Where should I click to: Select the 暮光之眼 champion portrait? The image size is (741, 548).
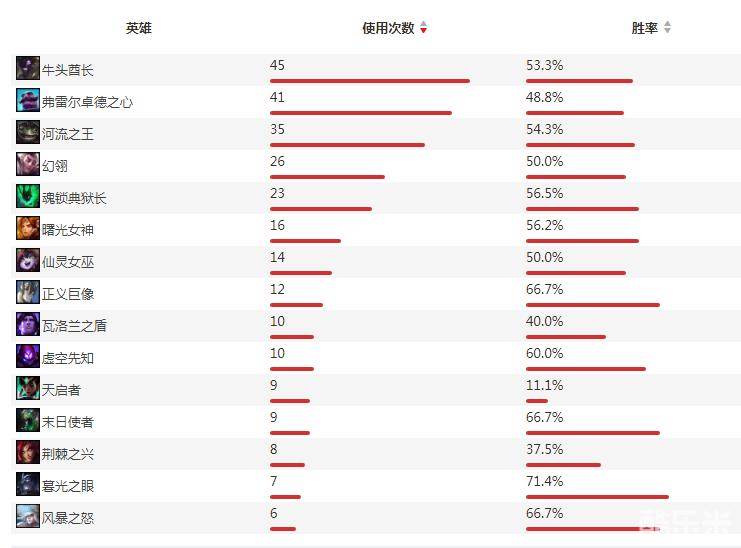28,485
